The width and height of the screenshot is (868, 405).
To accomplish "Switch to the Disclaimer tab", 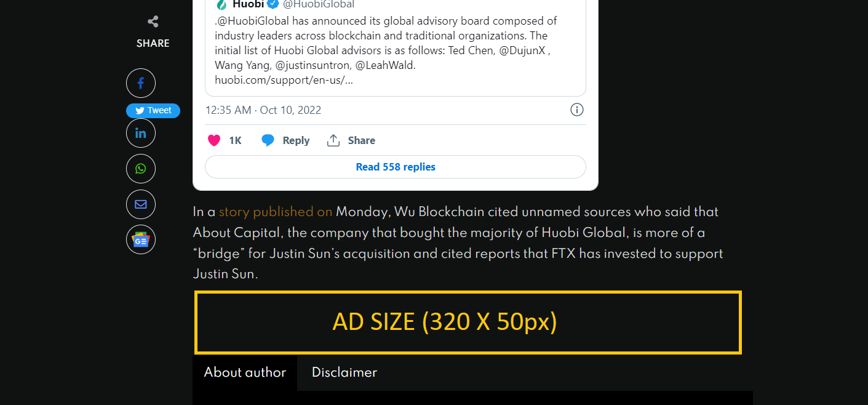I will pyautogui.click(x=344, y=372).
